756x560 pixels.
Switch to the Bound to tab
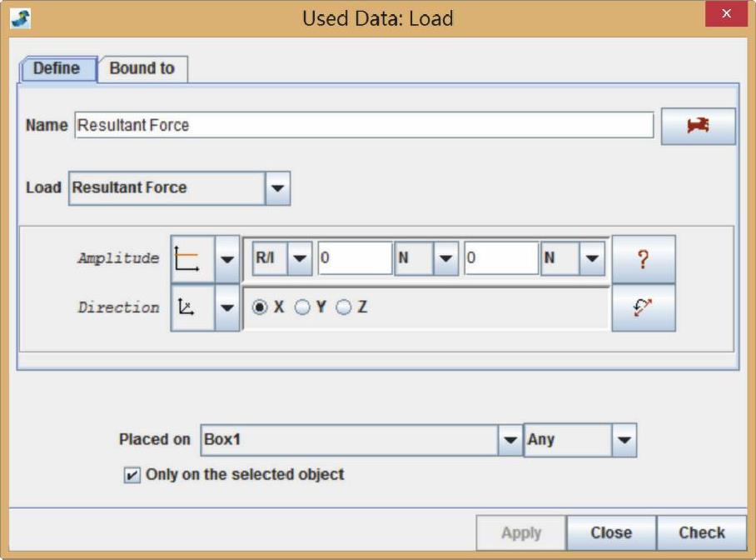[142, 69]
